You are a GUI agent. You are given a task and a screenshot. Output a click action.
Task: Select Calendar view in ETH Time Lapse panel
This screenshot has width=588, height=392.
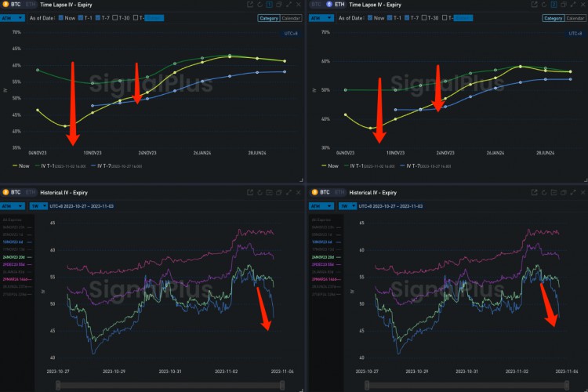point(575,18)
